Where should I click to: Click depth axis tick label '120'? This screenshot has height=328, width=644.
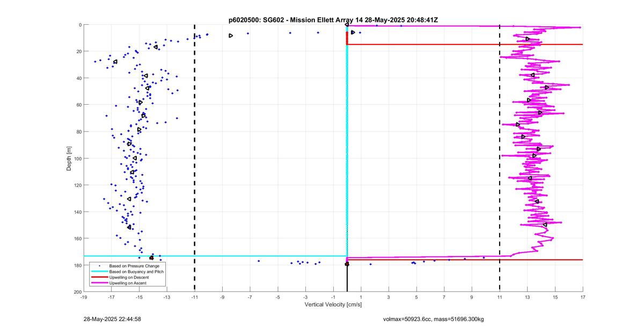(77, 185)
